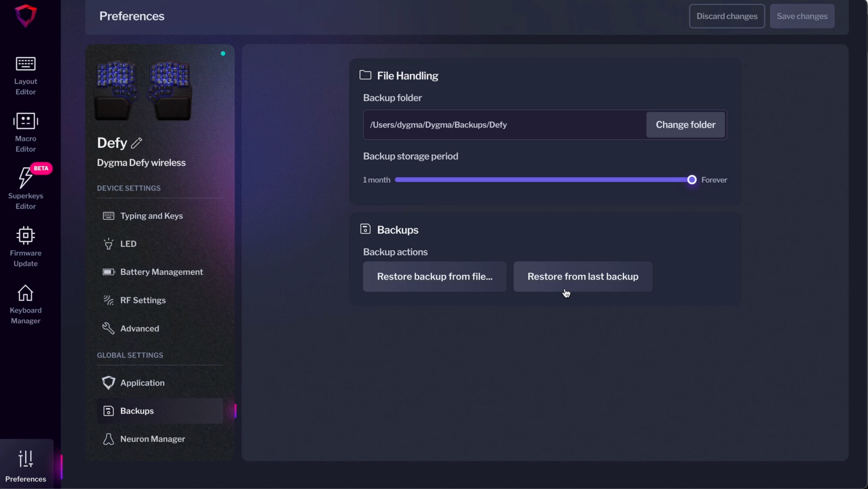The width and height of the screenshot is (868, 489).
Task: Open the Firmware Update chip icon
Action: click(25, 235)
